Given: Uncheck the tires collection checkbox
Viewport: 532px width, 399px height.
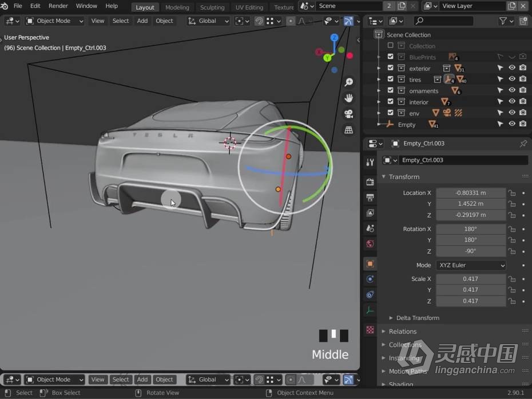Looking at the screenshot, I should [391, 79].
